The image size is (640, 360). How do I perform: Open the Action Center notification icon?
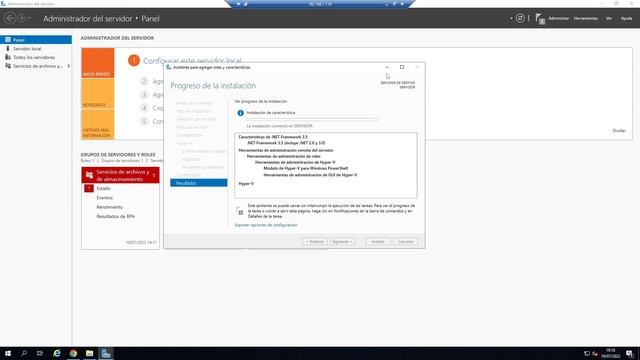629,353
